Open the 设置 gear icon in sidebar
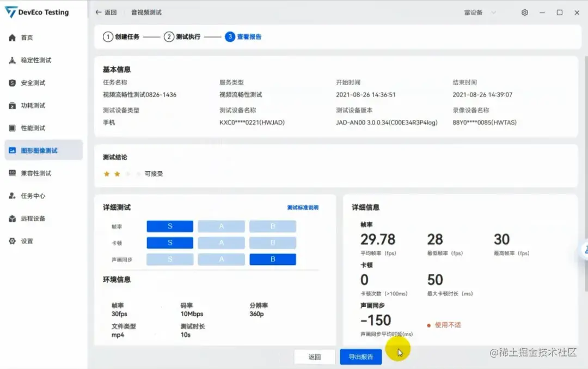The width and height of the screenshot is (588, 369). click(x=12, y=241)
